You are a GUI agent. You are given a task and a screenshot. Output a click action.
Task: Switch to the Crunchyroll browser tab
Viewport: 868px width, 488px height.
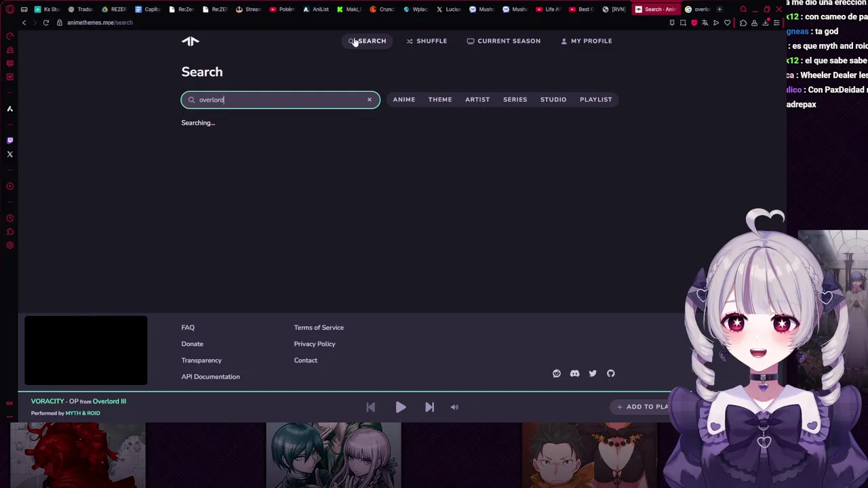[382, 9]
